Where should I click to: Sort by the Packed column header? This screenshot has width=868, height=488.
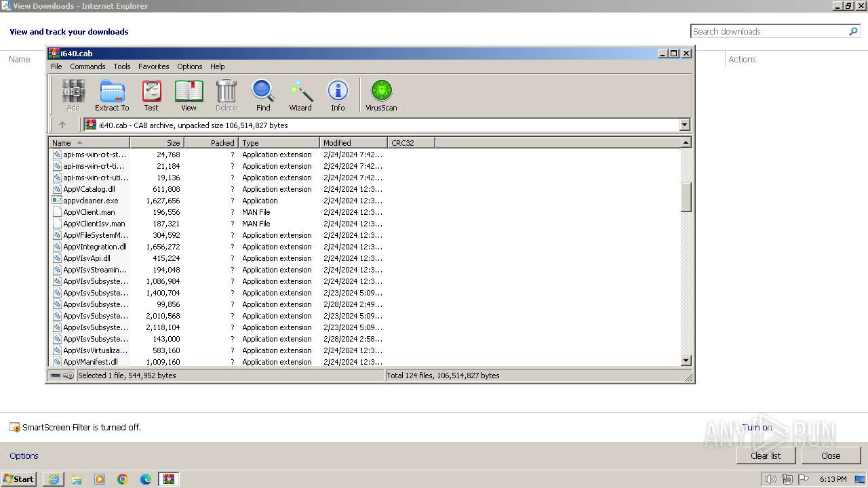pyautogui.click(x=211, y=143)
